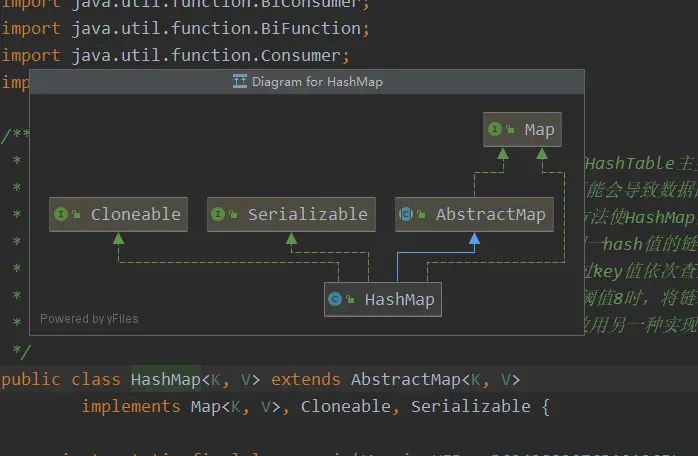
Task: Select the HashMap node in diagram
Action: pos(383,299)
